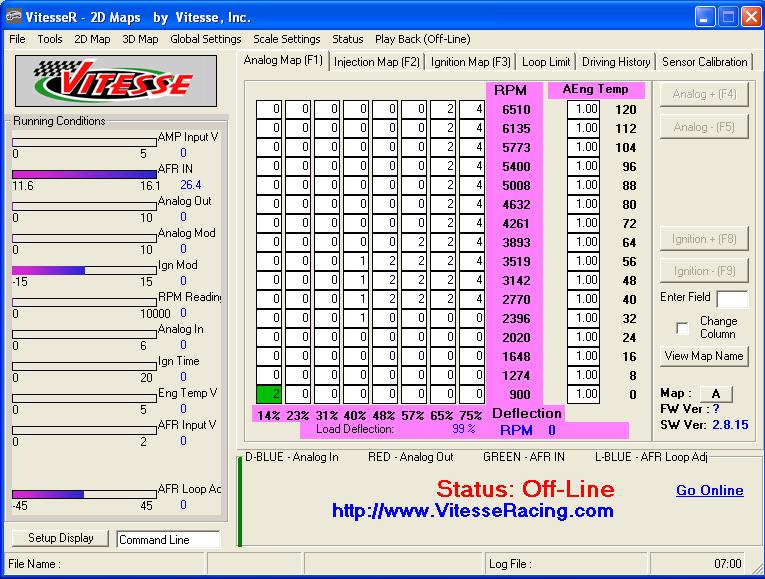Click the 1.00 field for temp 64

point(584,242)
